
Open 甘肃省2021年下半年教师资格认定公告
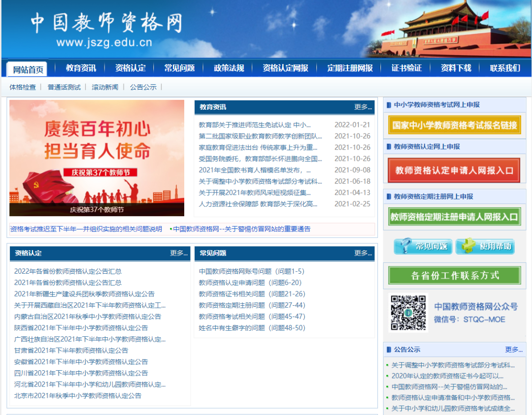pyautogui.click(x=71, y=350)
